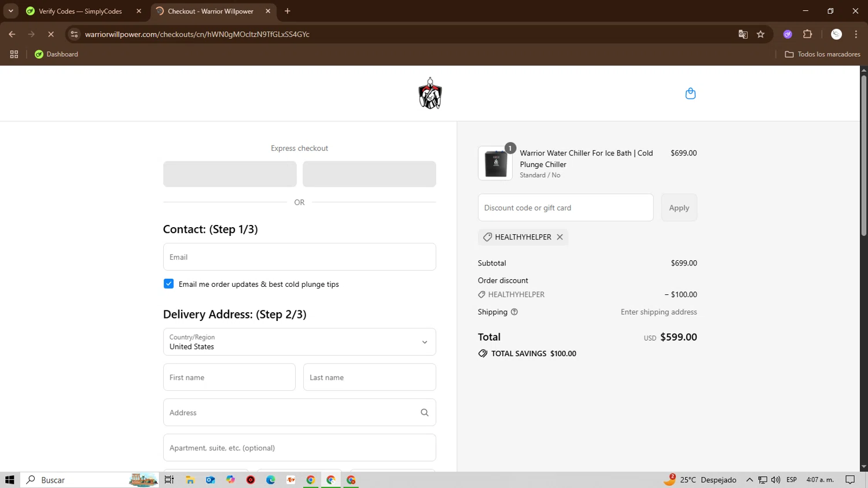Click the second express checkout button
This screenshot has width=868, height=488.
pyautogui.click(x=369, y=174)
